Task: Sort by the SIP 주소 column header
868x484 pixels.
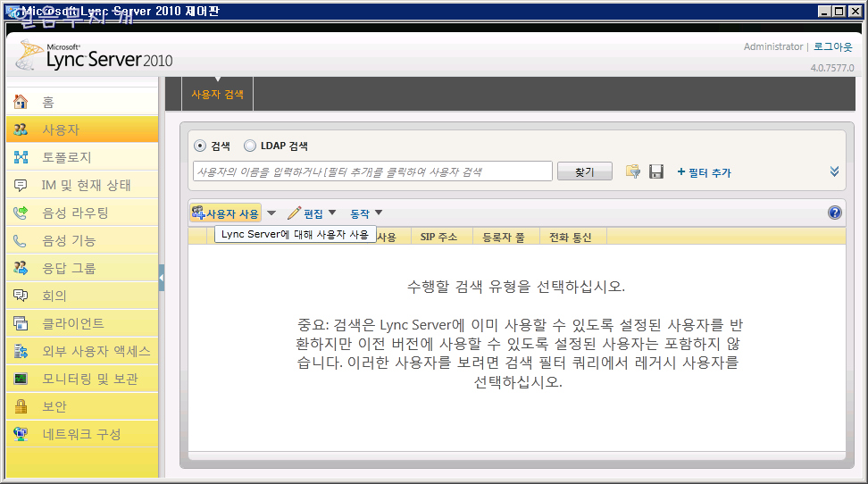Action: click(x=439, y=237)
